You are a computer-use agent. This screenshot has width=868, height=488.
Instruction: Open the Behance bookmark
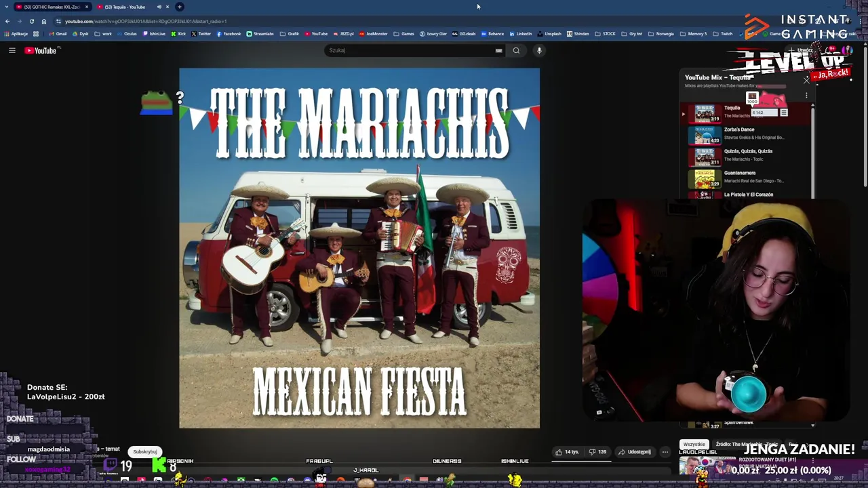pyautogui.click(x=492, y=34)
